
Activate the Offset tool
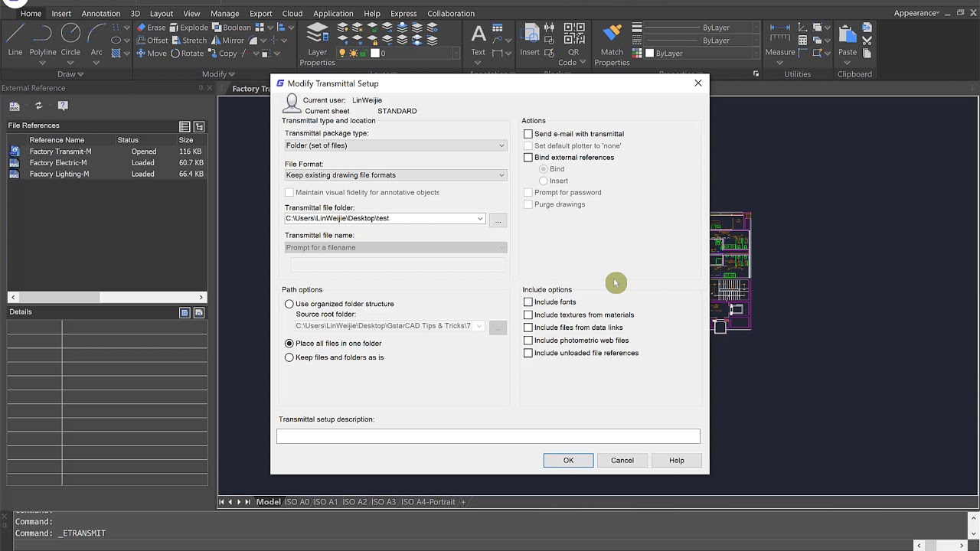click(152, 41)
